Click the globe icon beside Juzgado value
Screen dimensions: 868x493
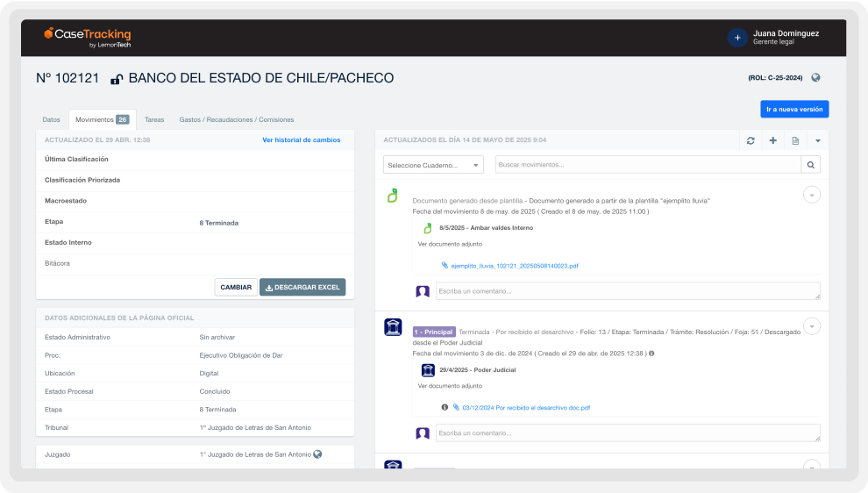pyautogui.click(x=317, y=454)
